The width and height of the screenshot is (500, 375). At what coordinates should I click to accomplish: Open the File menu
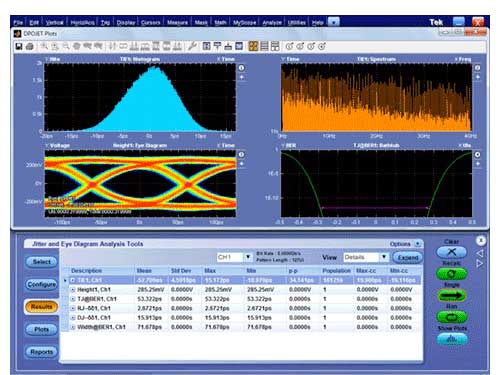coord(18,23)
